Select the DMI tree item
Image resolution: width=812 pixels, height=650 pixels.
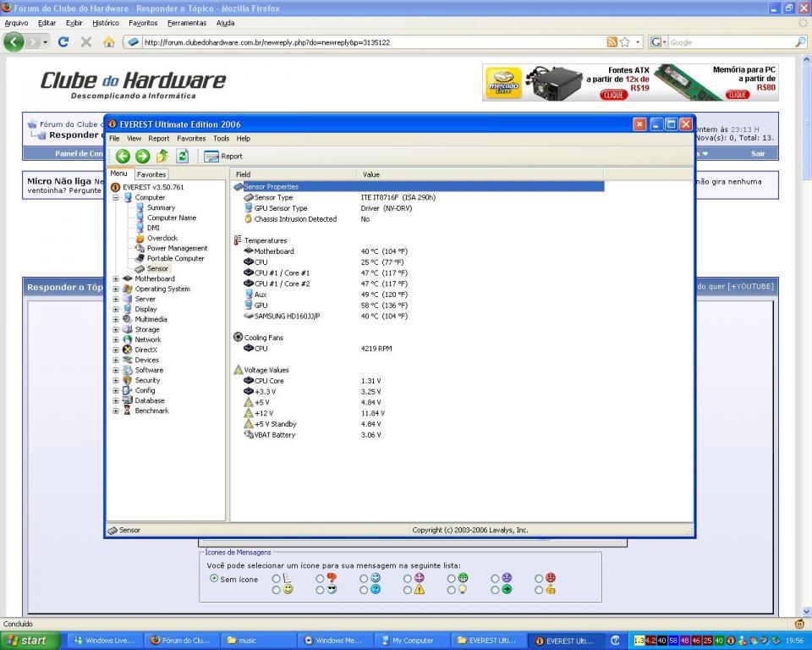click(153, 228)
